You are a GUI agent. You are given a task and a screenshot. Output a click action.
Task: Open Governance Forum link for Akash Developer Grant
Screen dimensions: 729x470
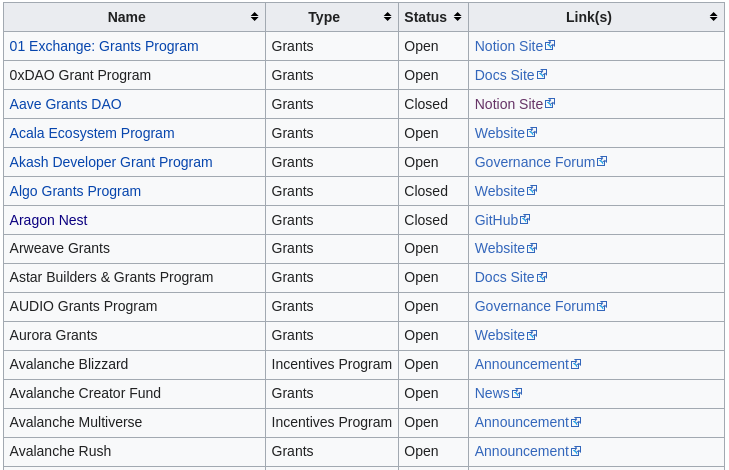[x=541, y=162]
